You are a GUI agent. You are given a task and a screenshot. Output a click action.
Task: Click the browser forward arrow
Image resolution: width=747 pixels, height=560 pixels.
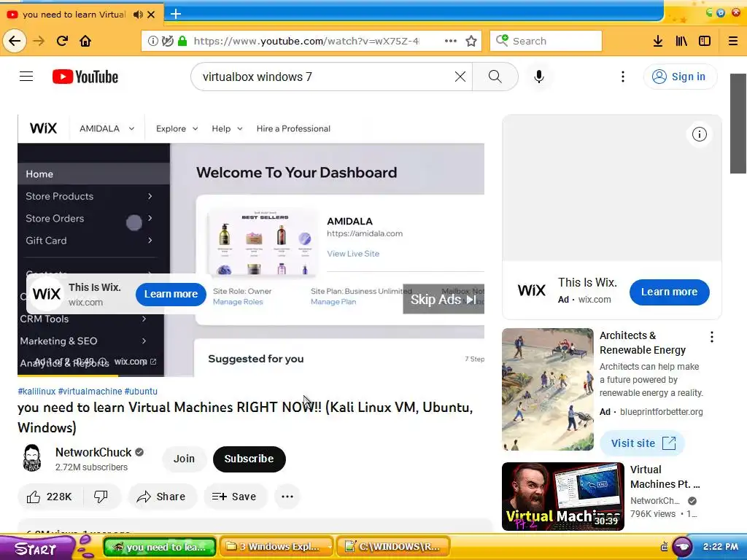click(39, 41)
